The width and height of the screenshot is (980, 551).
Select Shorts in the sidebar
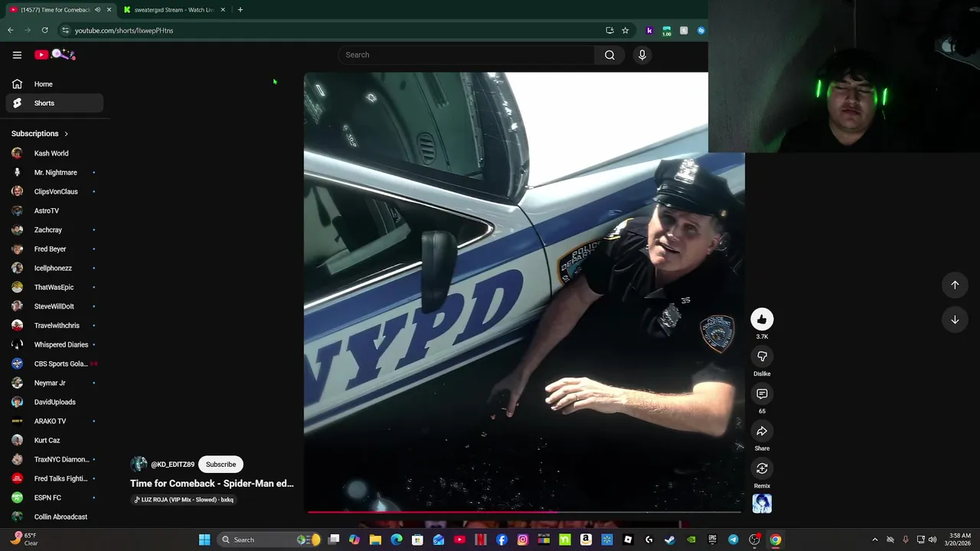[54, 103]
